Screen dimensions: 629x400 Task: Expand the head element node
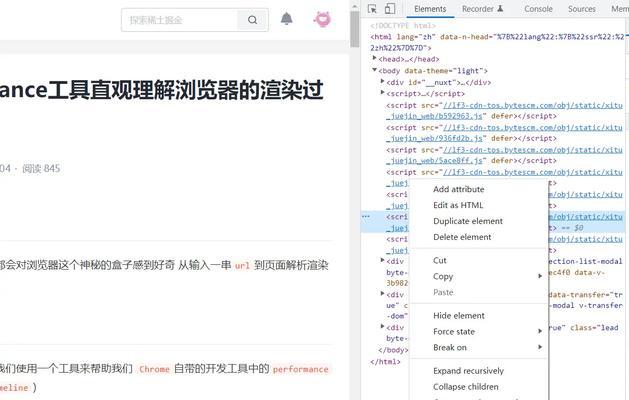click(375, 58)
